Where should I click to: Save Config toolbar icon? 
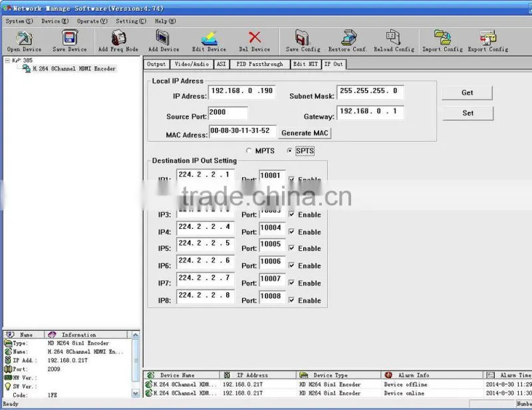tap(303, 41)
